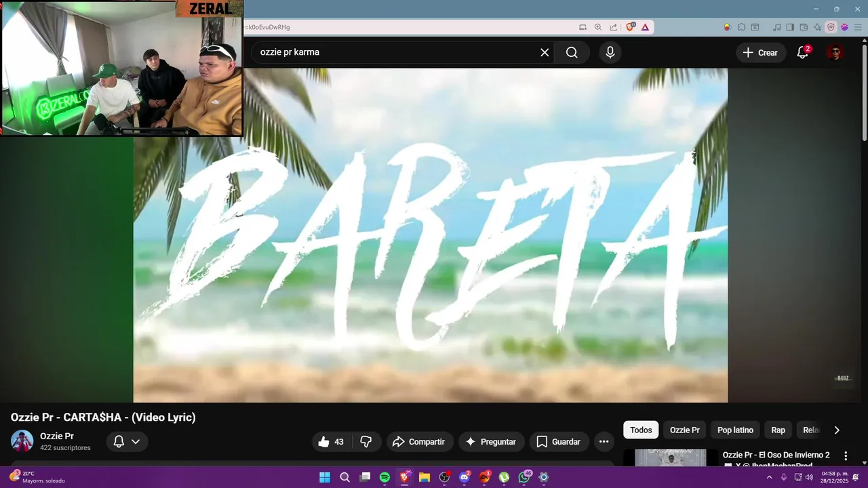The width and height of the screenshot is (868, 488).
Task: Open Task View on taskbar
Action: click(365, 477)
